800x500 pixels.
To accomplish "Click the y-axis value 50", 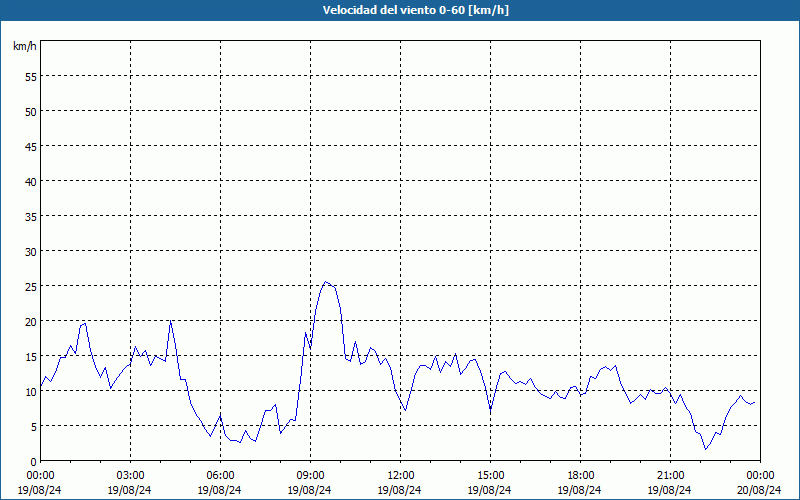I will click(x=31, y=112).
